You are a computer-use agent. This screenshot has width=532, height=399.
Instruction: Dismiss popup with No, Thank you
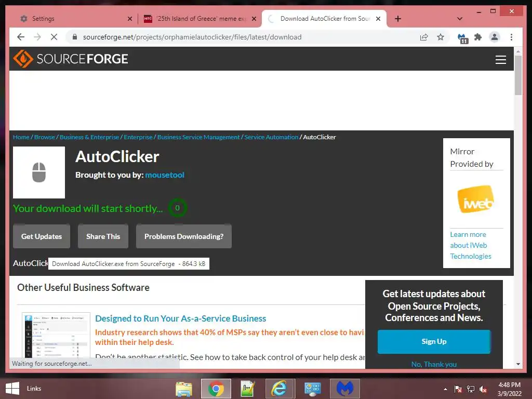(434, 364)
